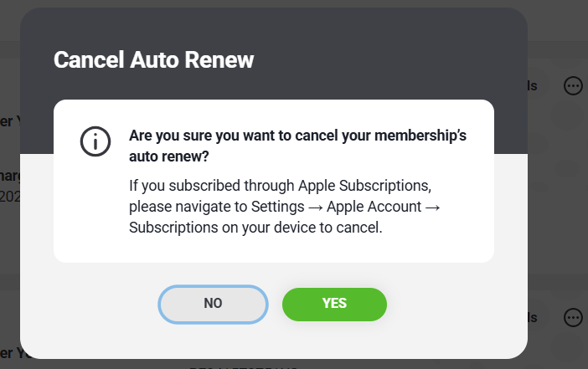Select the bold auto renew question text
The width and height of the screenshot is (588, 369).
(x=297, y=146)
